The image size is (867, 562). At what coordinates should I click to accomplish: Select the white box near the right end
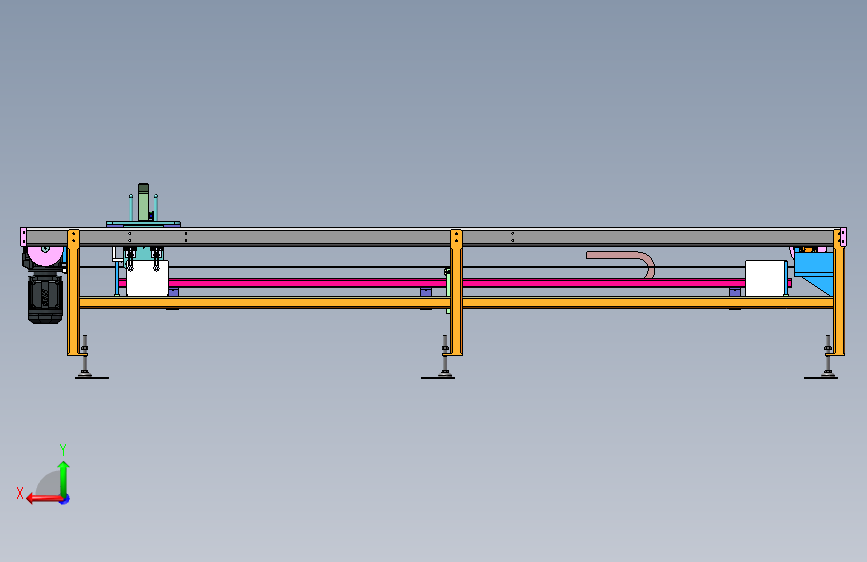click(765, 278)
